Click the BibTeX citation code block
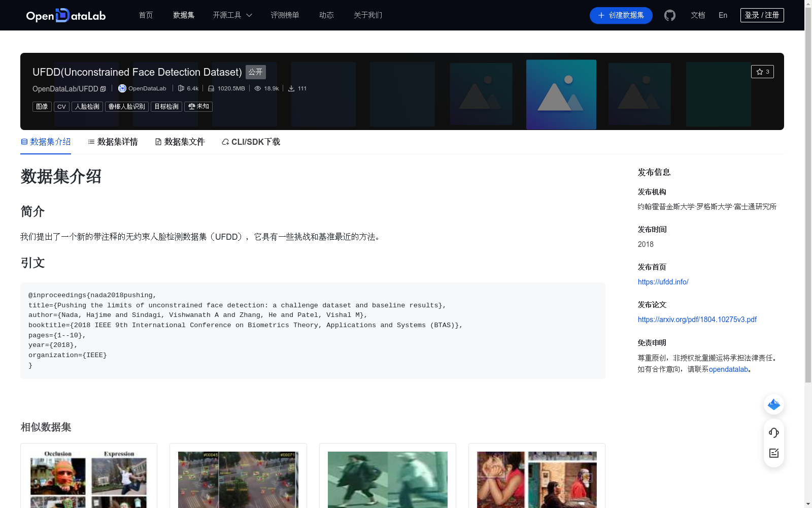Viewport: 812px width, 508px height. (313, 330)
